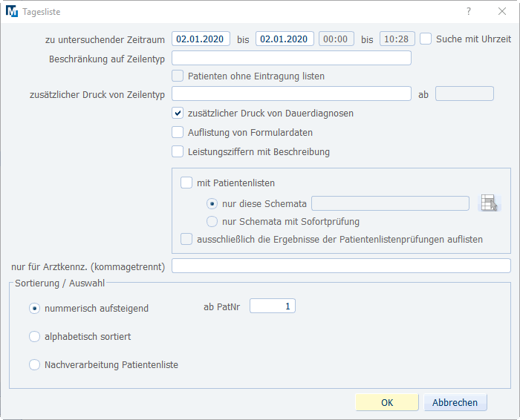This screenshot has height=420, width=520.
Task: Click the question mark help button
Action: (x=469, y=12)
